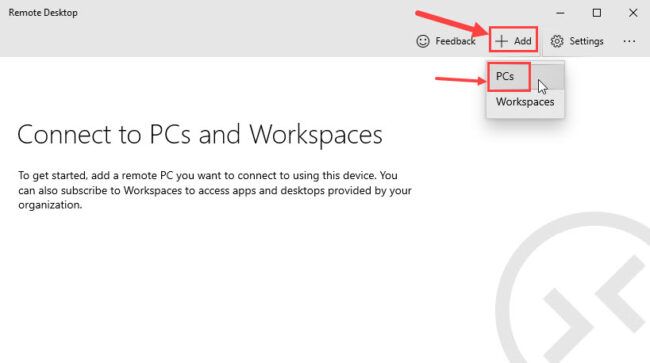Click the 'To get started' instruction paragraph
The width and height of the screenshot is (650, 363).
point(215,190)
